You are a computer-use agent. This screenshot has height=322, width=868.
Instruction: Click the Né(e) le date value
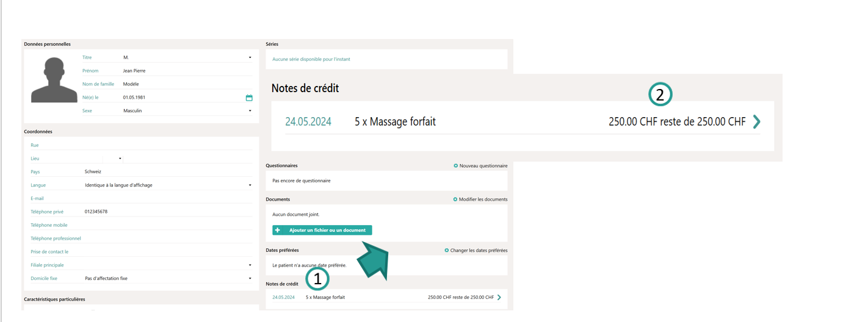click(x=134, y=98)
